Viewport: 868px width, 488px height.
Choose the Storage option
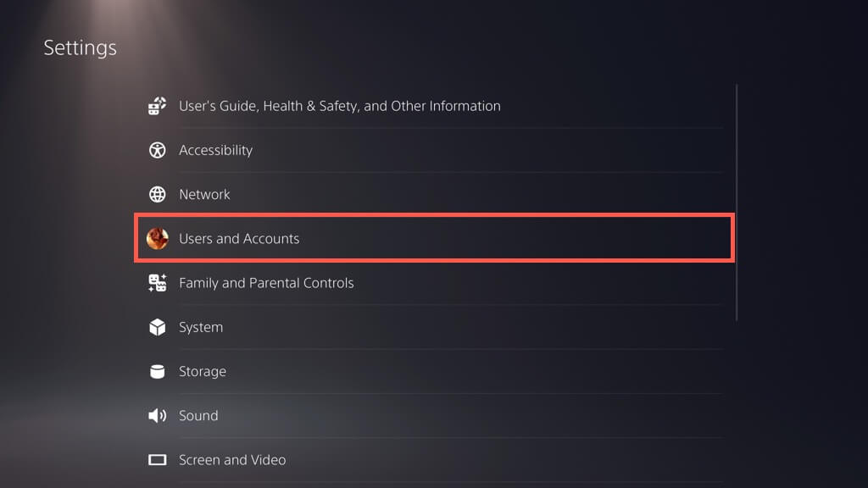(203, 371)
